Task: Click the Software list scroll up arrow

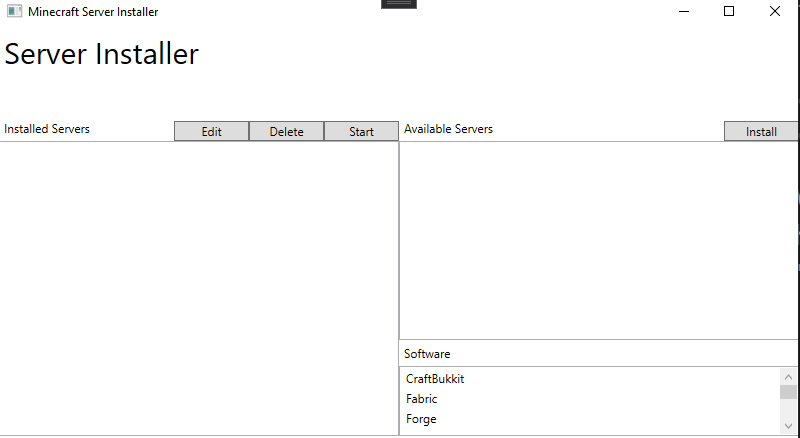Action: 788,377
